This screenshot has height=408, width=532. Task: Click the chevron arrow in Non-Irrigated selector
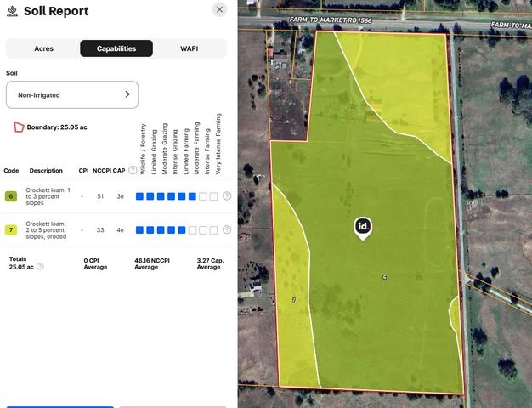[x=127, y=94]
